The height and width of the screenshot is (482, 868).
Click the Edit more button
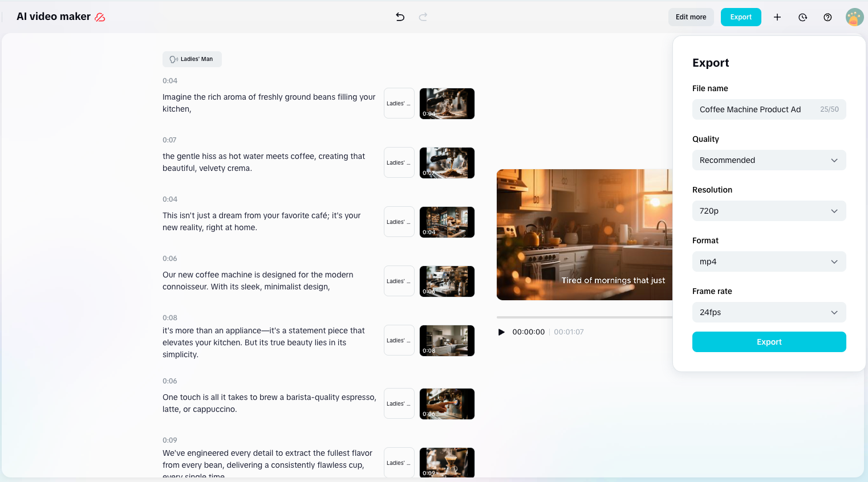click(x=691, y=17)
